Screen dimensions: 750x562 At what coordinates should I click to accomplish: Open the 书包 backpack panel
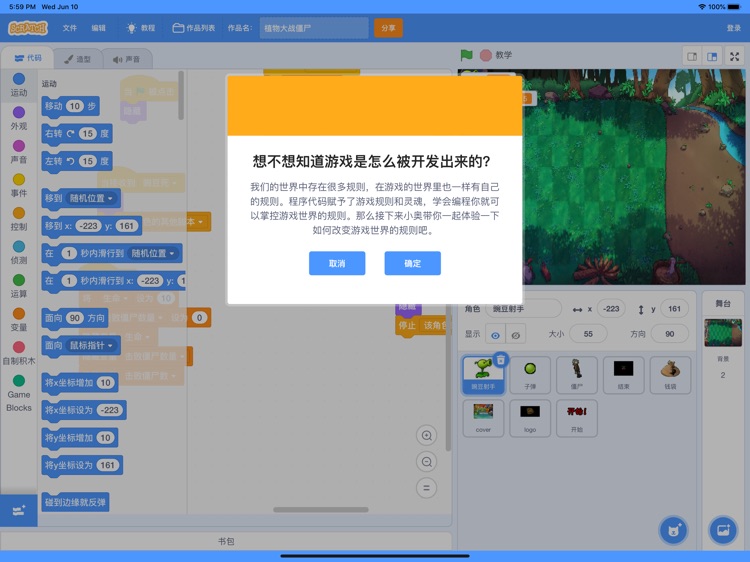tap(226, 541)
